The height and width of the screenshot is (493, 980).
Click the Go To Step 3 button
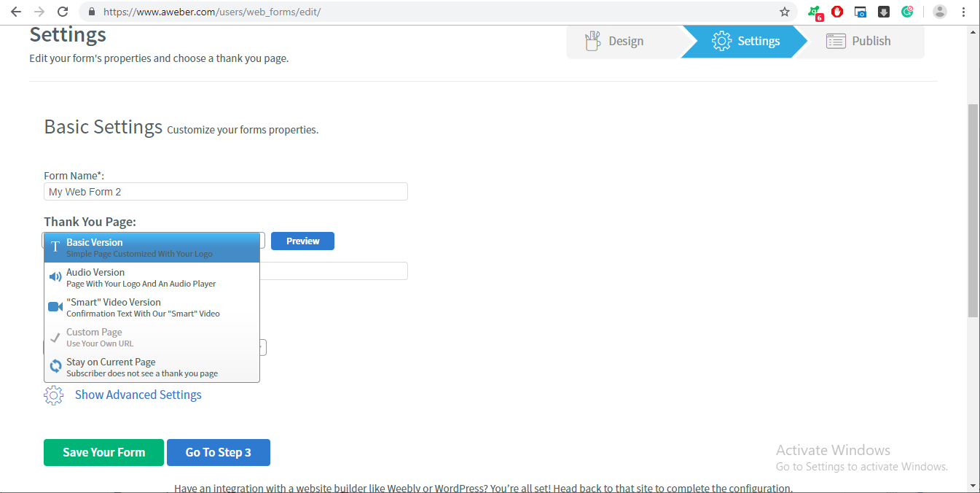[x=219, y=452]
